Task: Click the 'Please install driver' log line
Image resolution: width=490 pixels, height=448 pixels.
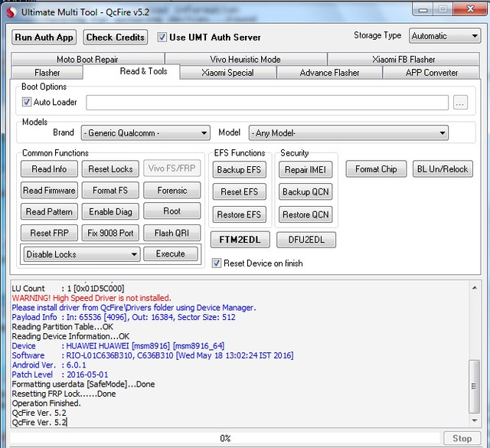Action: pyautogui.click(x=134, y=308)
